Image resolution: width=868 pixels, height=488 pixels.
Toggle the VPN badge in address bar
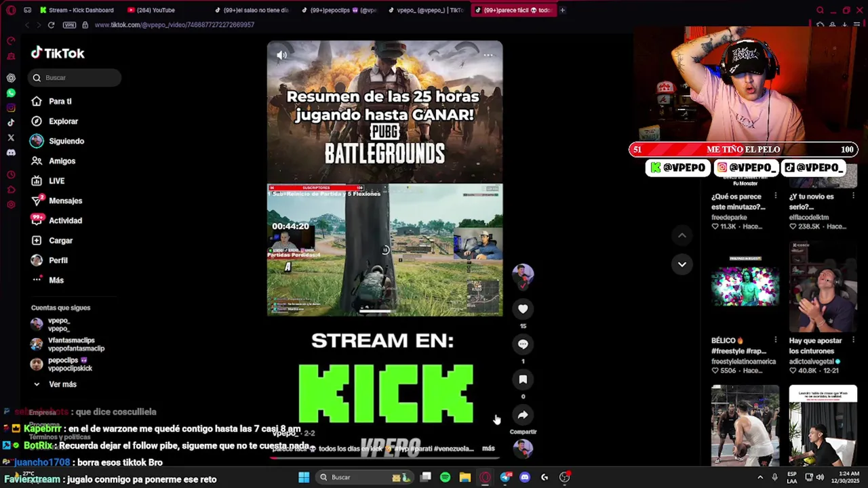click(x=69, y=25)
